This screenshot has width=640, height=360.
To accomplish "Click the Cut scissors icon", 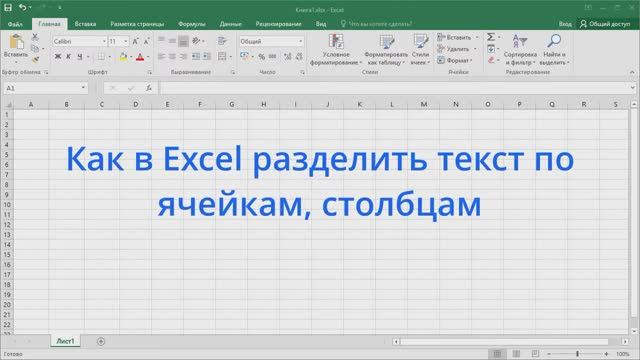I will pos(35,37).
